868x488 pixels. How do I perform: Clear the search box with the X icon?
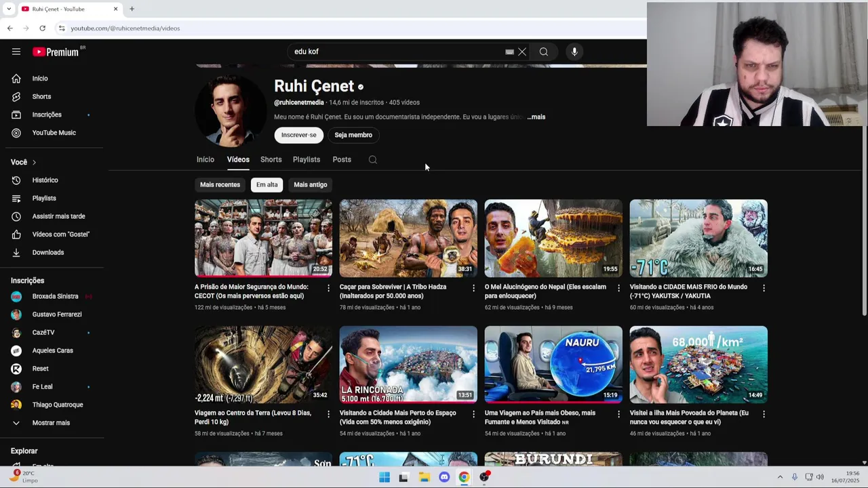point(522,52)
